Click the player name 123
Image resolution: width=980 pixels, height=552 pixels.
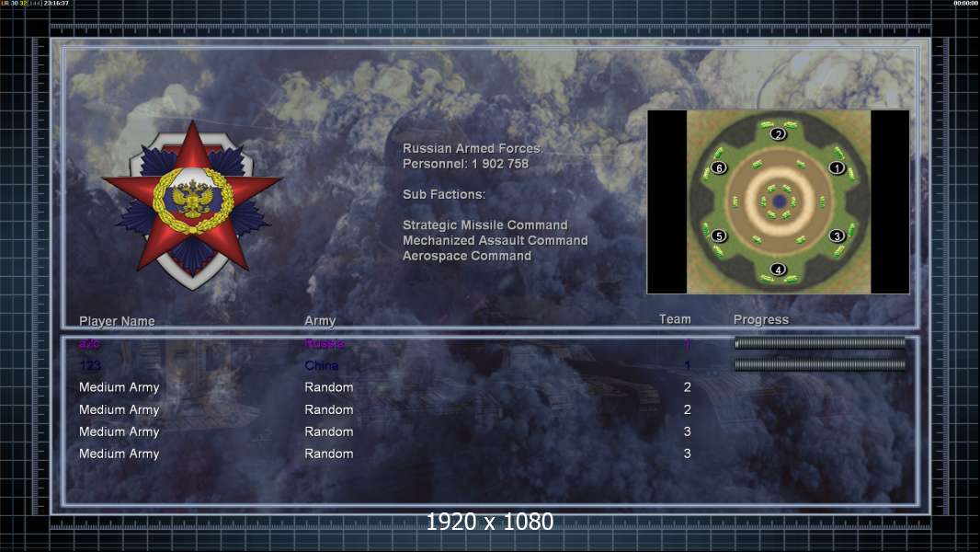90,365
